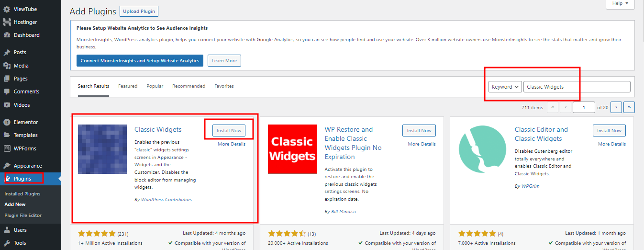Screen dimensions: 644x250
Task: Click the Appearance paintbrush icon
Action: [x=7, y=166]
